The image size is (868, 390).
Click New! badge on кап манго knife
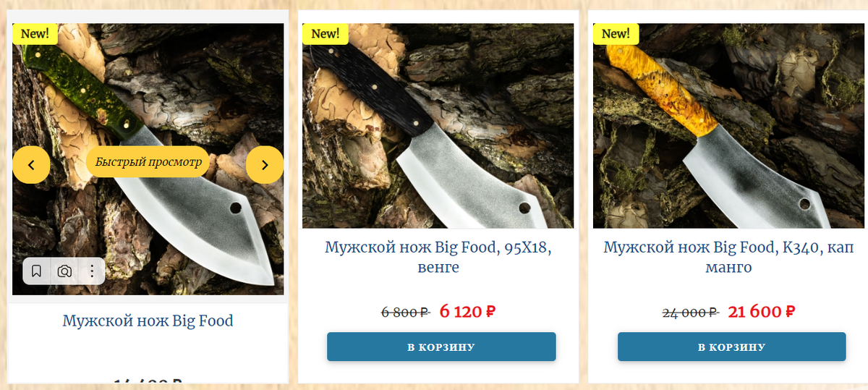point(616,33)
